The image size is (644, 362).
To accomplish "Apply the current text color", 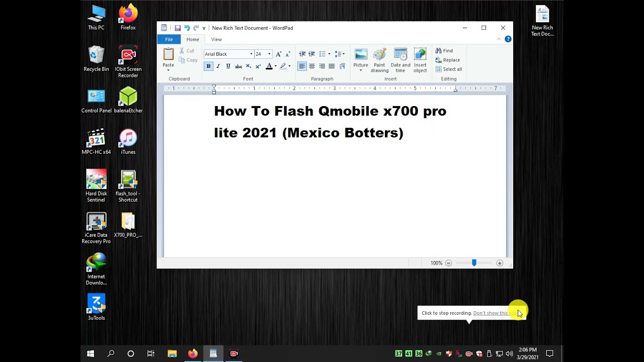I will point(269,66).
